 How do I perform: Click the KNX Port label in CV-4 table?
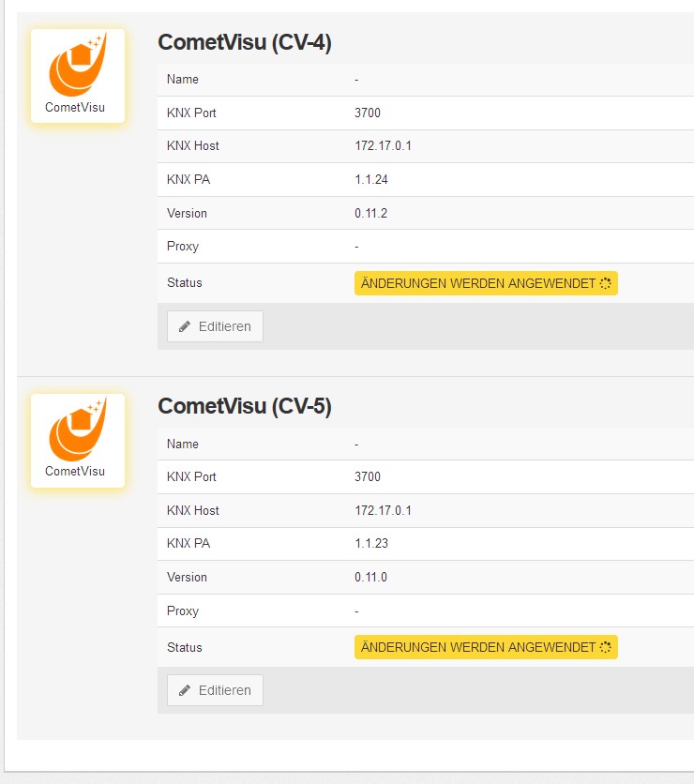tap(191, 113)
